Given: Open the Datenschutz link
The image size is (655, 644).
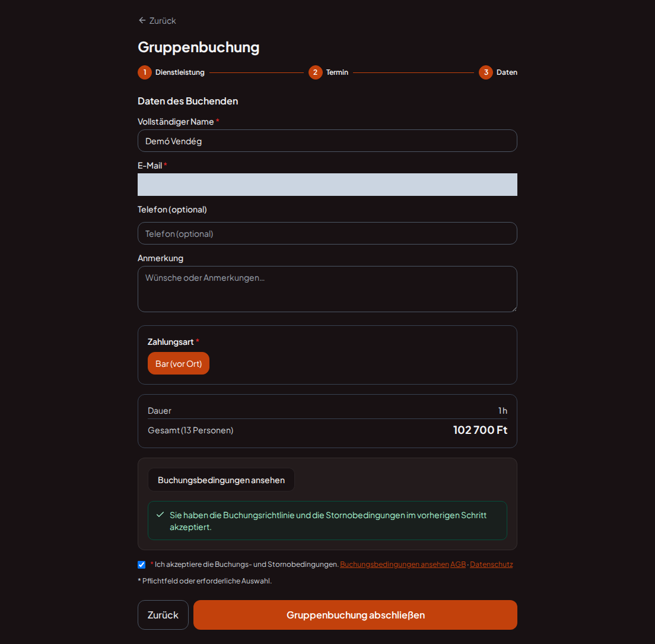Looking at the screenshot, I should click(x=491, y=564).
